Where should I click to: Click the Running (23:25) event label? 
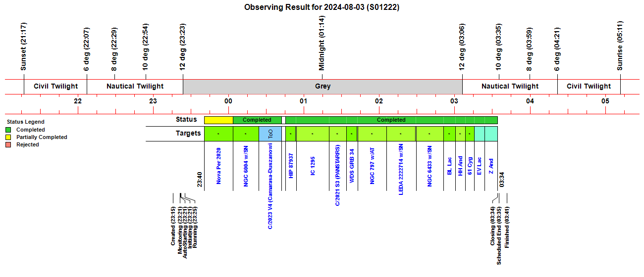(x=195, y=226)
